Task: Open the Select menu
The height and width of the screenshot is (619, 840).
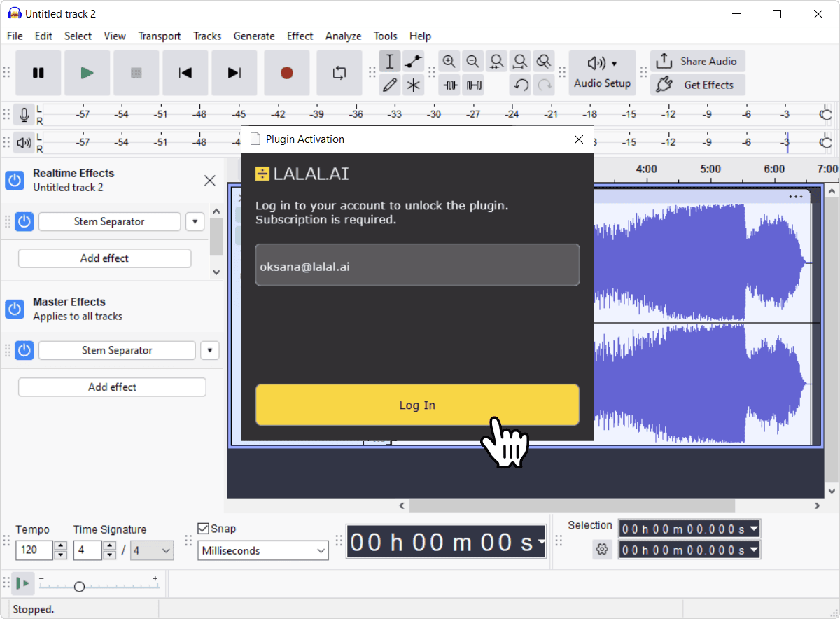Action: [78, 36]
